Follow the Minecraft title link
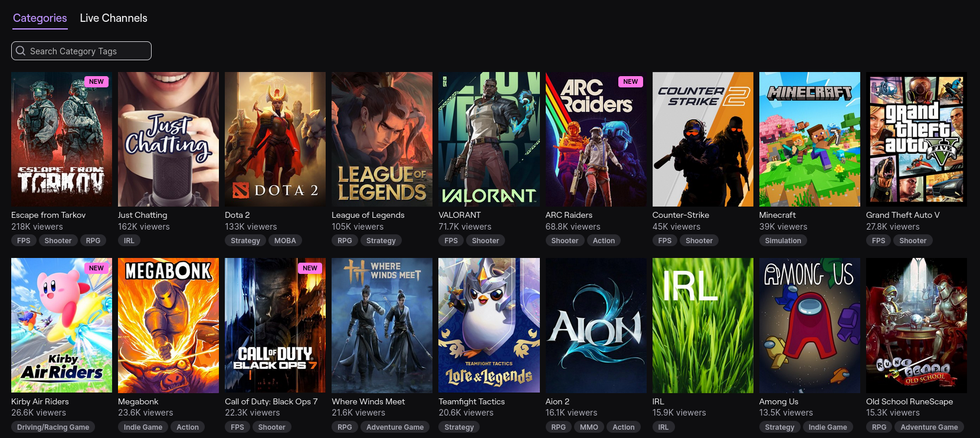The image size is (980, 438). (777, 215)
